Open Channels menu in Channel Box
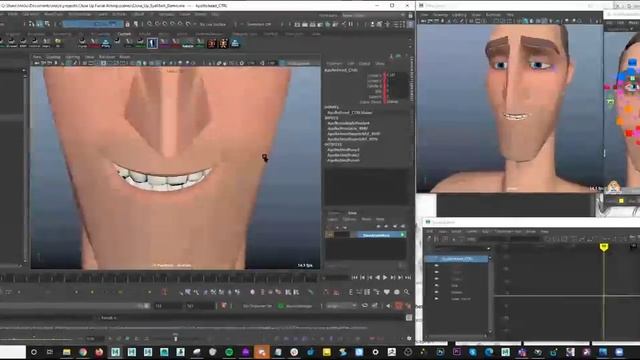This screenshot has height=360, width=640. (334, 64)
